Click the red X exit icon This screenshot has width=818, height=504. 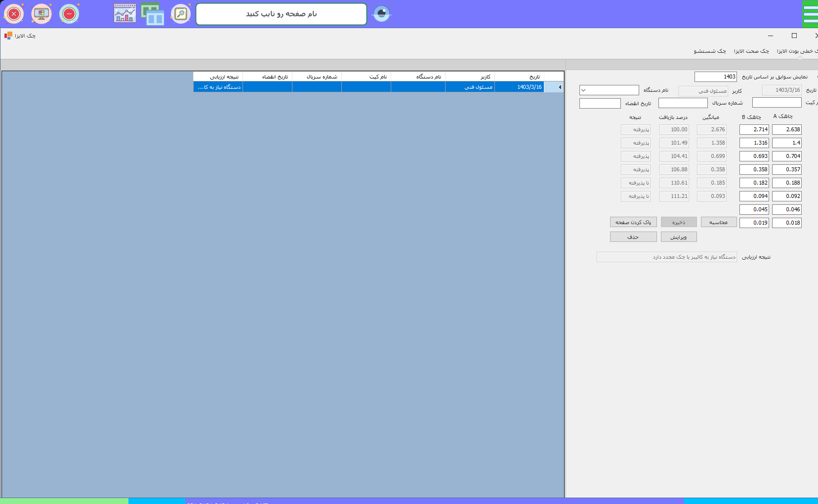(x=14, y=14)
